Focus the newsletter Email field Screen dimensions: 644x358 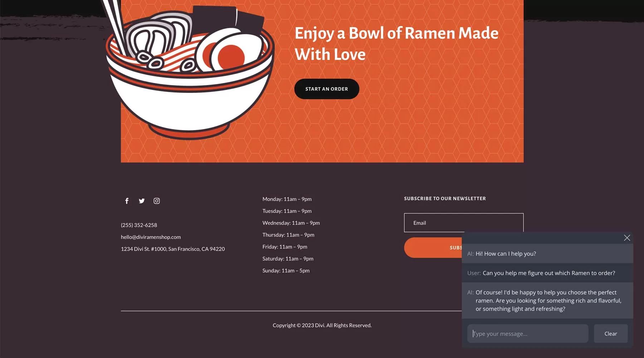click(463, 223)
